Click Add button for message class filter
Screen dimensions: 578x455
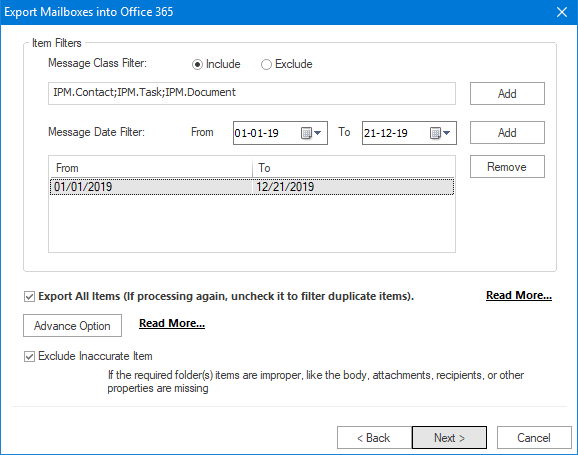click(507, 94)
